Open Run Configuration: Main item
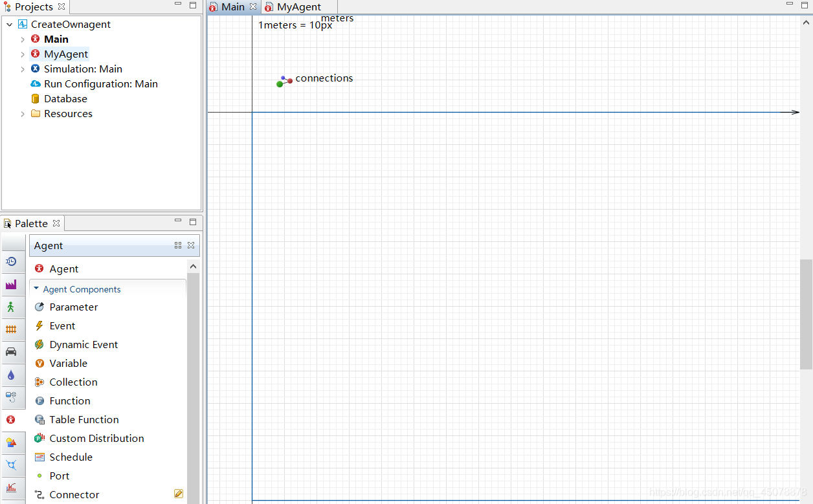 pyautogui.click(x=100, y=84)
